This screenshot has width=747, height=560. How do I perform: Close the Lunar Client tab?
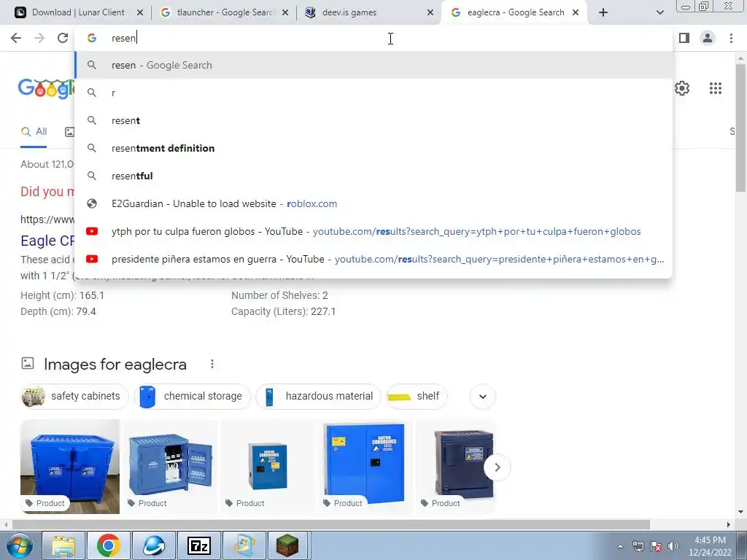pos(140,12)
